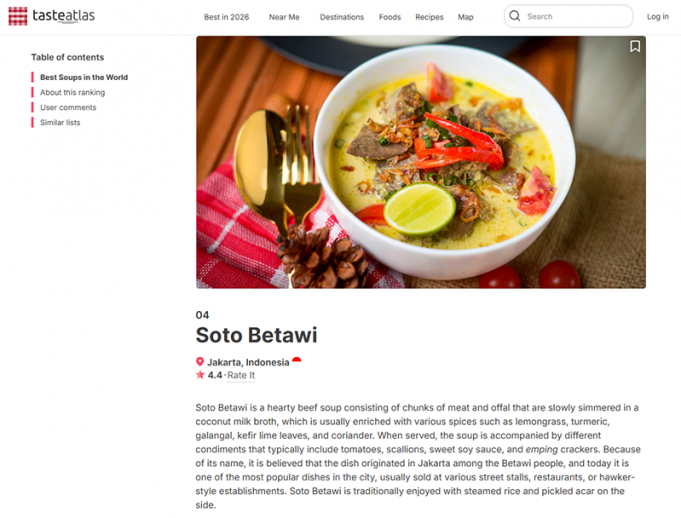Open the Soto Betawi soup photo

(420, 163)
